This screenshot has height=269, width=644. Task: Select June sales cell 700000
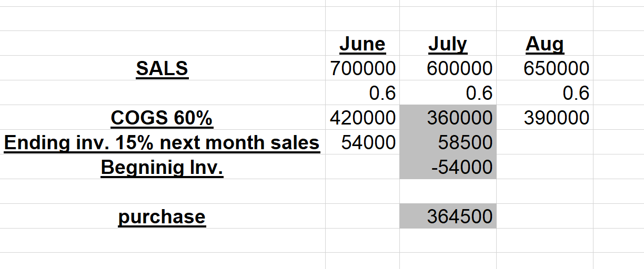click(363, 68)
